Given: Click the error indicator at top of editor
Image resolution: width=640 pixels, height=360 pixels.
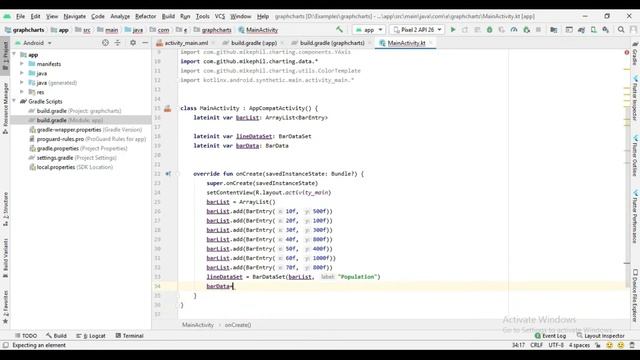Looking at the screenshot, I should tap(627, 52).
